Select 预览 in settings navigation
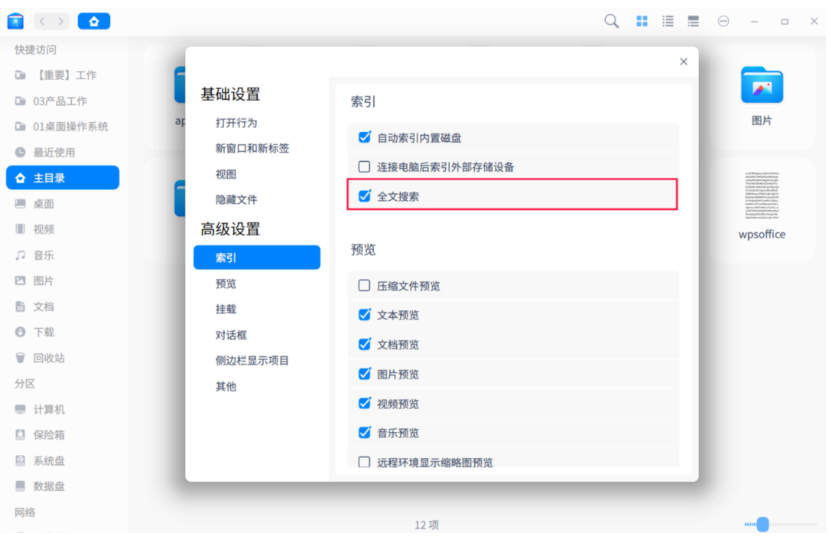 pyautogui.click(x=226, y=284)
